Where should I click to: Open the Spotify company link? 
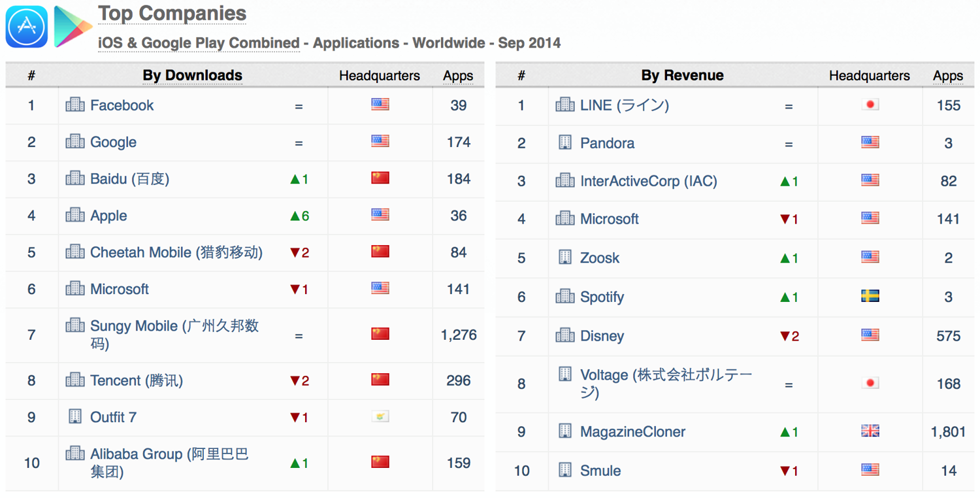[602, 297]
